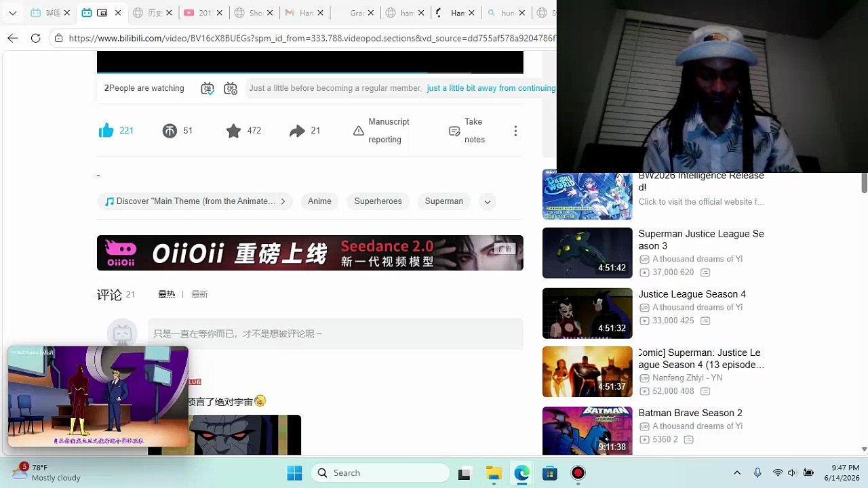Image resolution: width=868 pixels, height=488 pixels.
Task: Open Justice League Season 4 thumbnail
Action: [x=587, y=313]
